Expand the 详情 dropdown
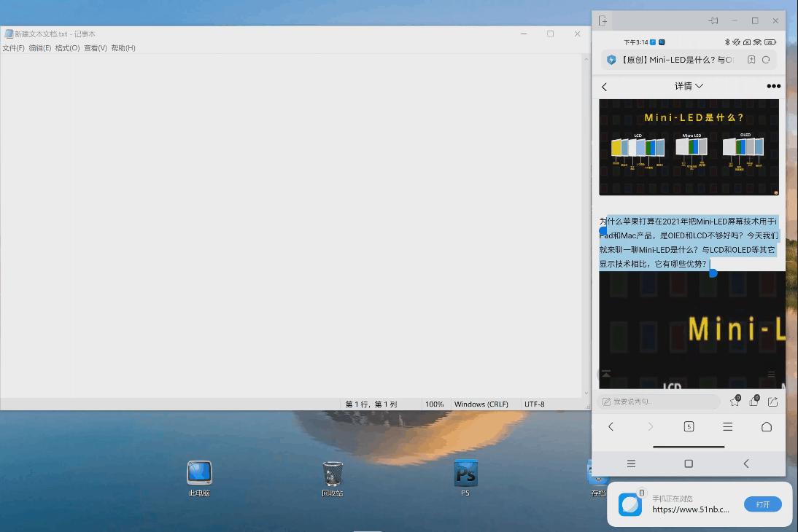The height and width of the screenshot is (532, 798). pos(689,86)
